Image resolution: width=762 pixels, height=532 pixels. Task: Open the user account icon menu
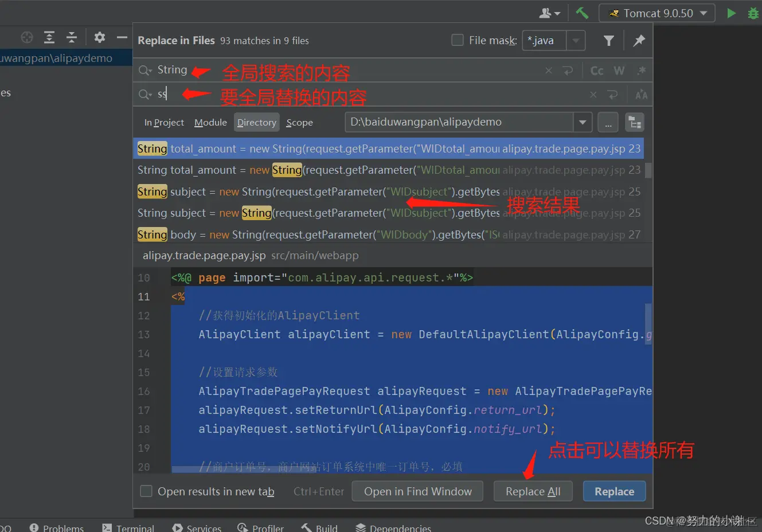[550, 13]
